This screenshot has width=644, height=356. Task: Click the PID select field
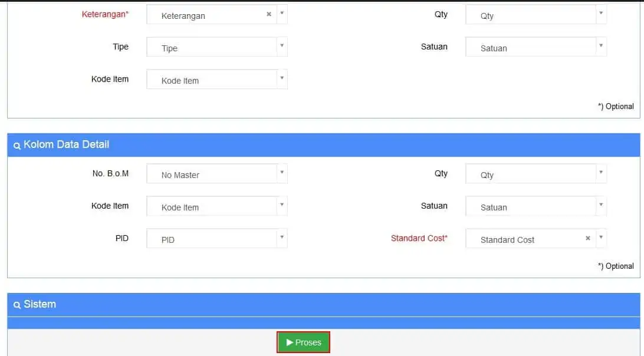(x=217, y=238)
